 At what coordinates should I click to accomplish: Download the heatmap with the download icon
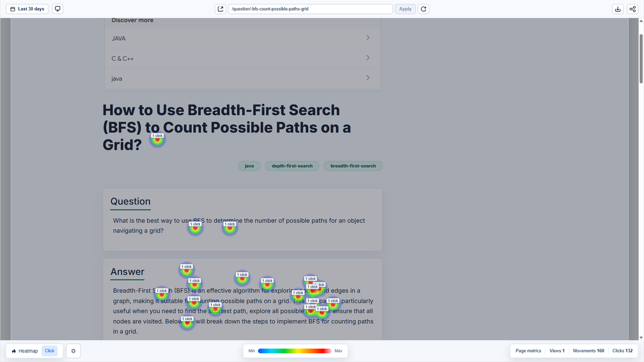point(618,9)
